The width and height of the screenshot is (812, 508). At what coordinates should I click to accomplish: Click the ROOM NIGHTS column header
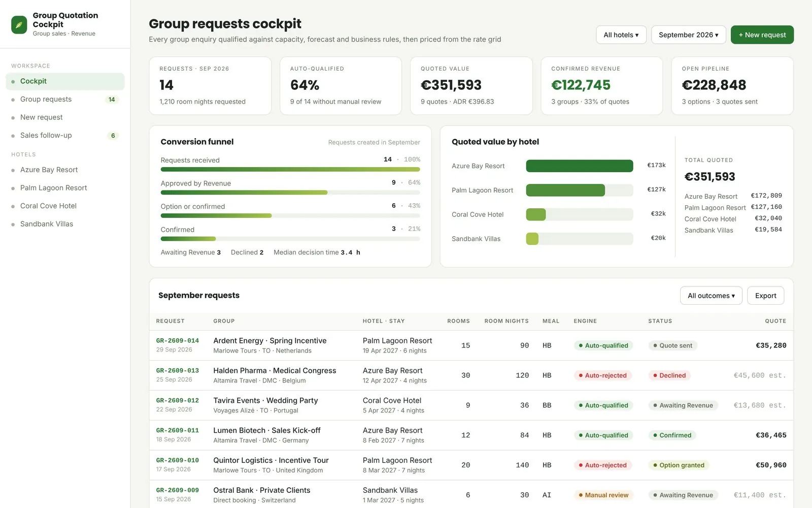(506, 321)
